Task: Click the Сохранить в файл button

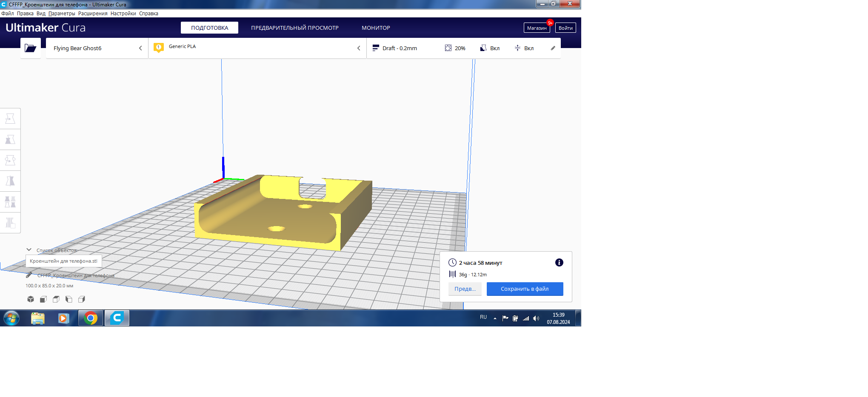Action: [x=525, y=289]
